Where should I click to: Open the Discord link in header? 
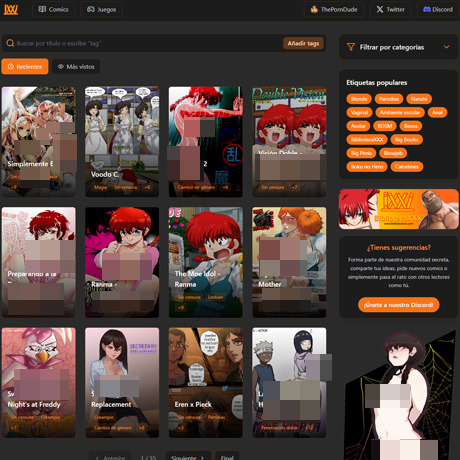pyautogui.click(x=438, y=9)
